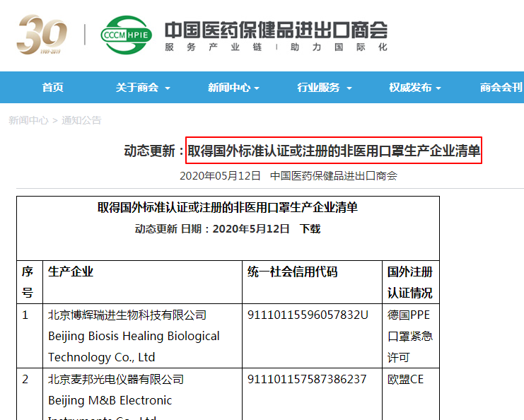This screenshot has height=420, width=524.
Task: Click the publish date 2020年05月12日
Action: (x=220, y=176)
